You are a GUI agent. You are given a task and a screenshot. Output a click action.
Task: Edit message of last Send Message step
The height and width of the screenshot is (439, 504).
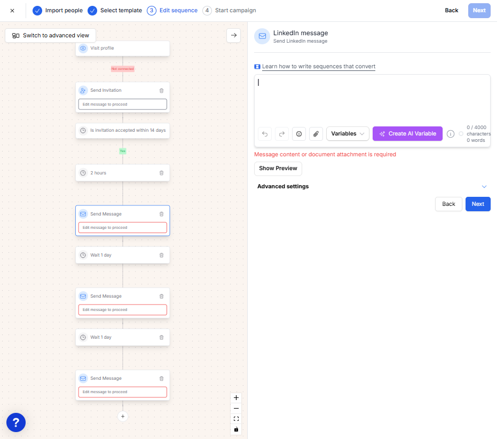(x=122, y=392)
